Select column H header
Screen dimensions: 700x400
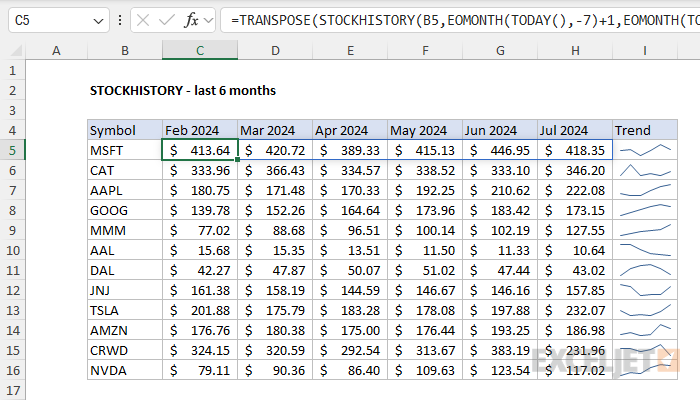575,50
